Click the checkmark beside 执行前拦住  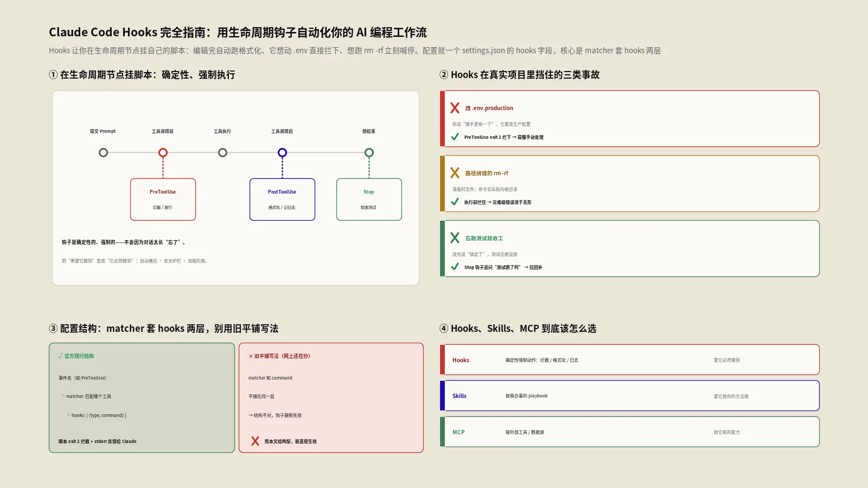pos(455,202)
